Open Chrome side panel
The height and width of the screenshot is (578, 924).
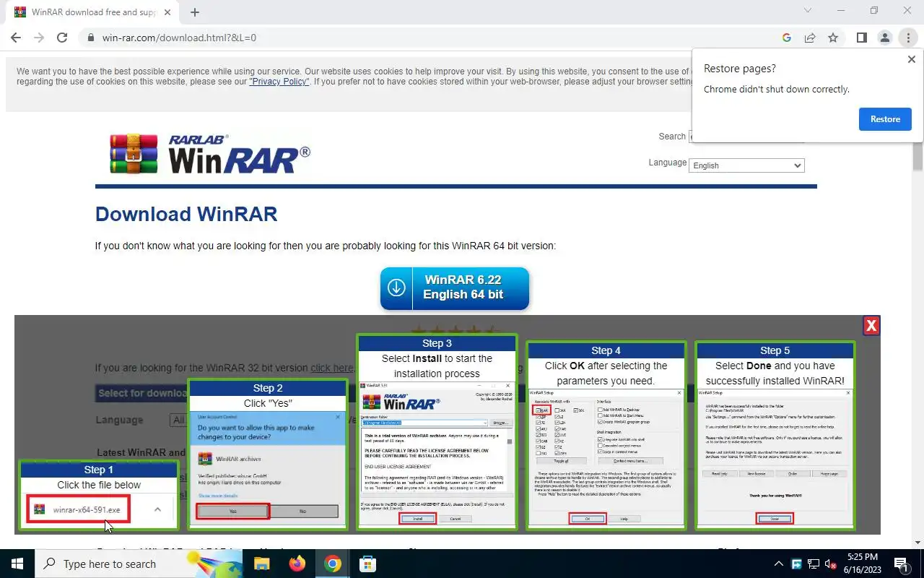tap(862, 38)
